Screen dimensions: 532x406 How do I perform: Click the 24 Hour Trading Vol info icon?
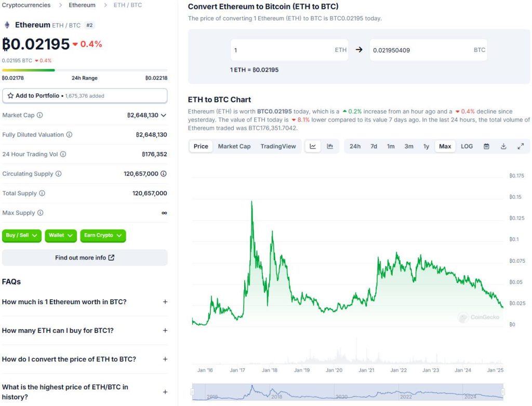(x=63, y=154)
